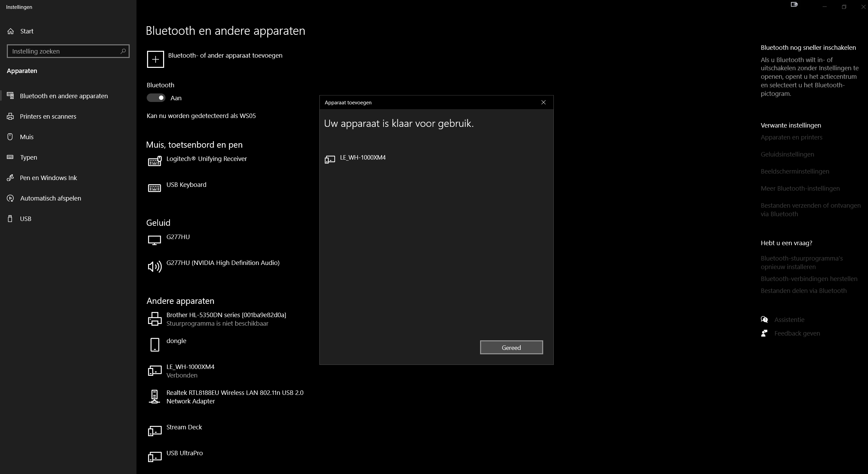Click the Realtek network adapter icon

155,397
